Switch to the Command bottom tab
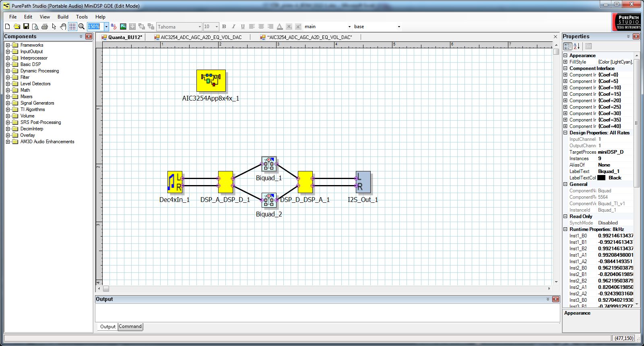This screenshot has width=644, height=346. pyautogui.click(x=130, y=326)
